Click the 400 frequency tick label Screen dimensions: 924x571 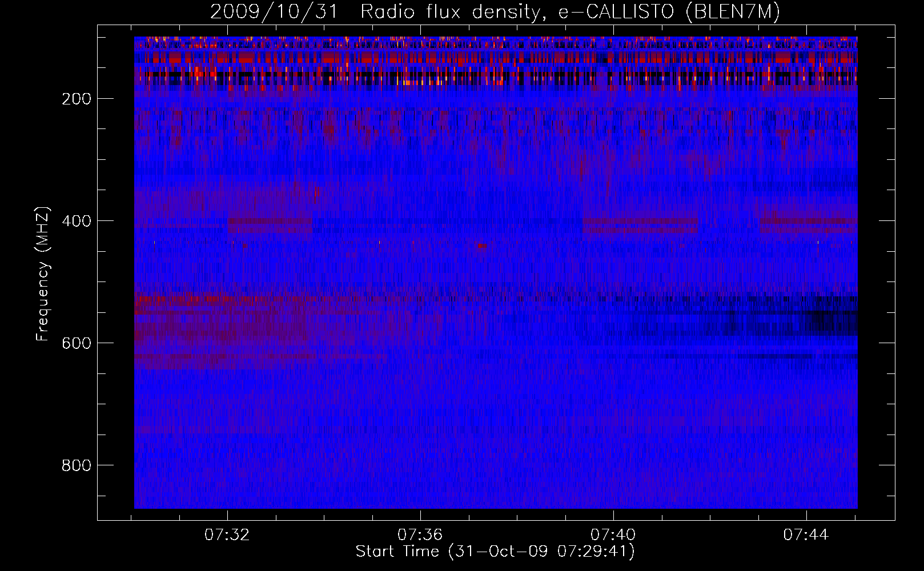tap(77, 221)
